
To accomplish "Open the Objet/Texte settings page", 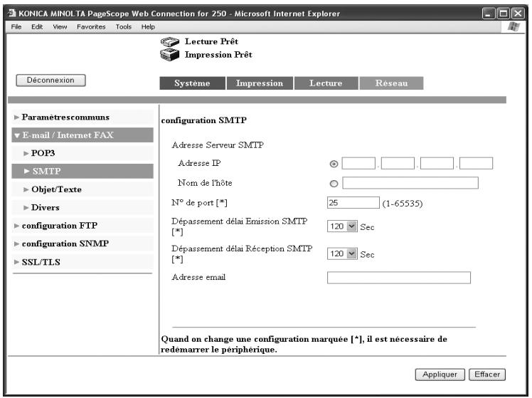I will tap(83, 189).
